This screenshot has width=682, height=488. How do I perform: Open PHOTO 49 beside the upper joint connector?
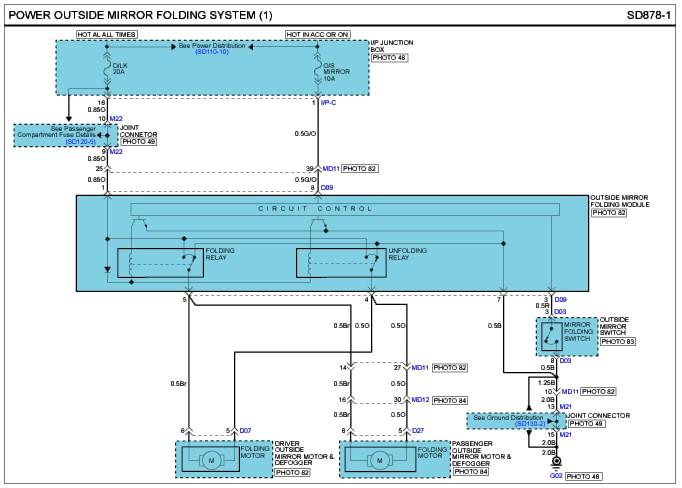click(139, 141)
